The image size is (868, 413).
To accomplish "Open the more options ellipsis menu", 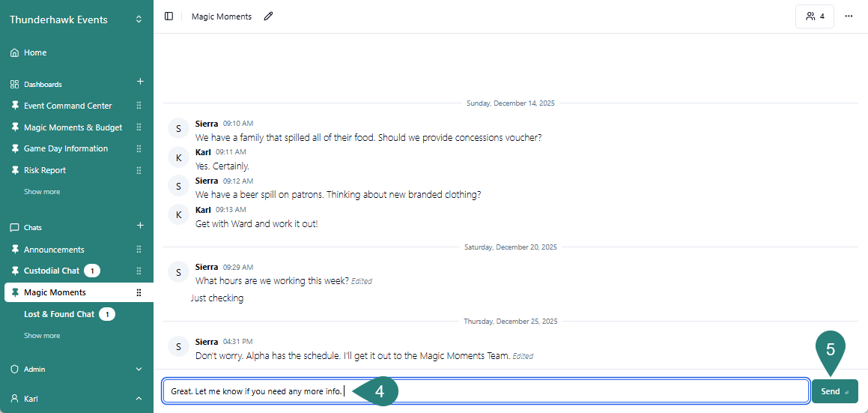I will coord(849,16).
